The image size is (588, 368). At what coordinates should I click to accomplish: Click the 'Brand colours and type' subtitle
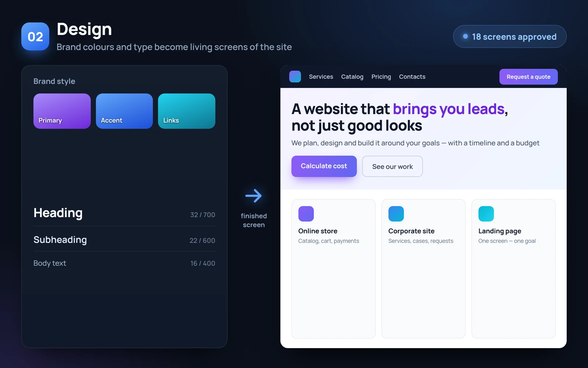click(174, 47)
